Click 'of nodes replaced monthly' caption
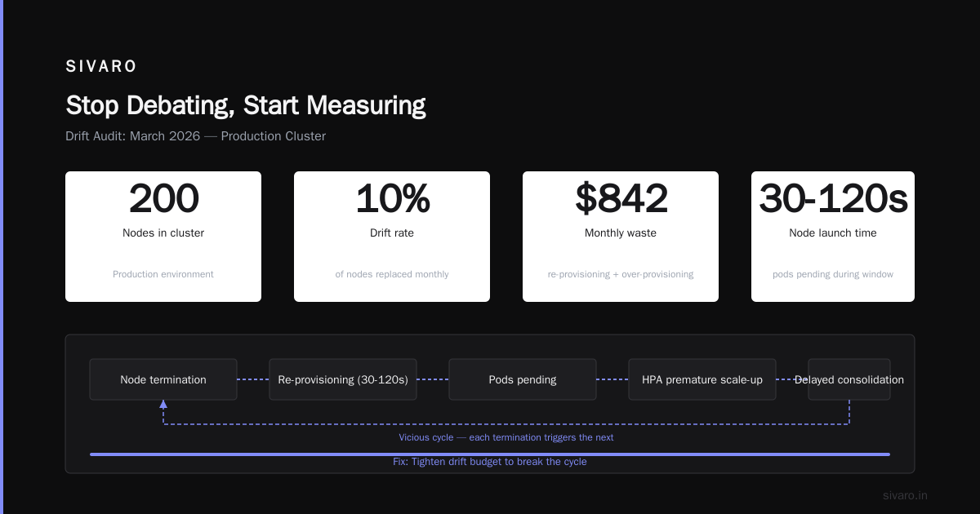Viewport: 980px width, 514px height. click(x=392, y=274)
